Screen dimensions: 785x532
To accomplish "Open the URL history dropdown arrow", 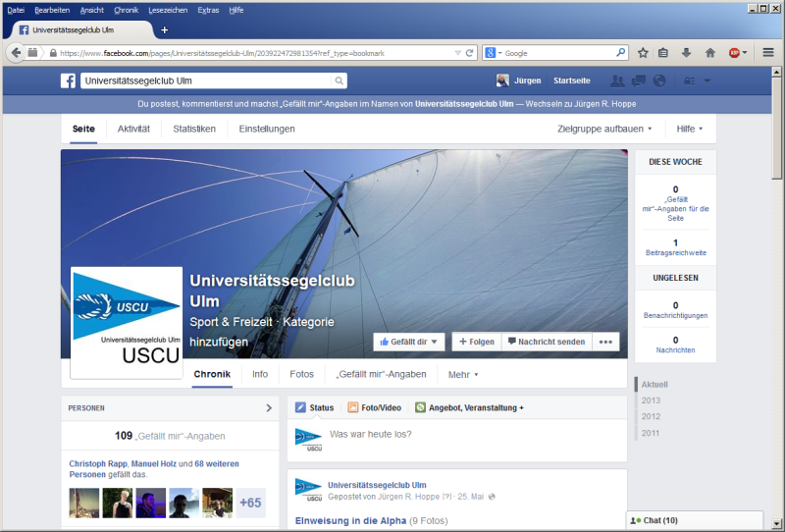I will tap(457, 53).
